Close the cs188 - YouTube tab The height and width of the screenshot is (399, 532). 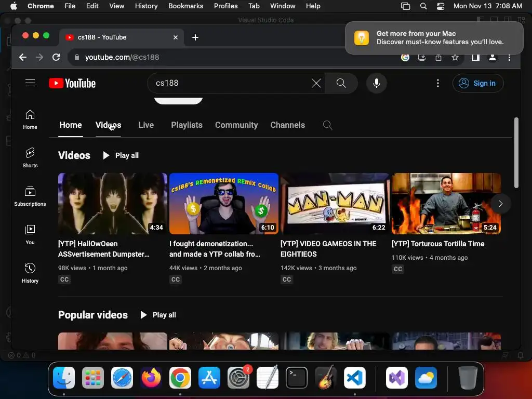pyautogui.click(x=176, y=37)
